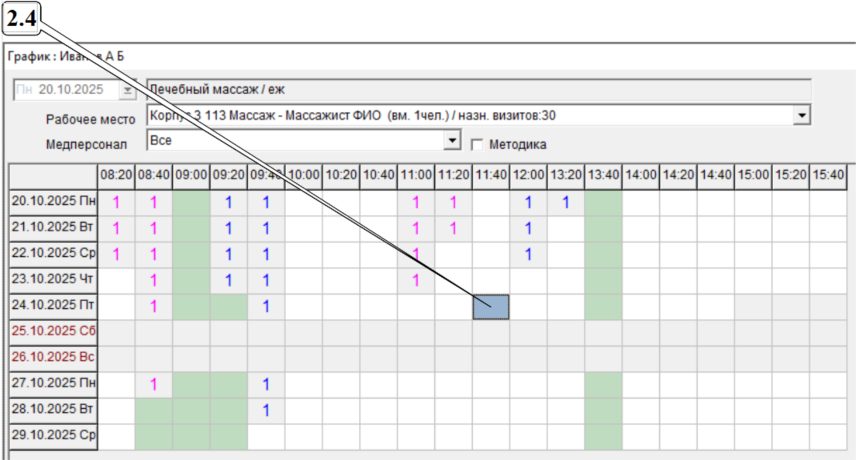Click the 08:40 appointment on 27.10.2025
The height and width of the screenshot is (460, 856).
(x=153, y=385)
